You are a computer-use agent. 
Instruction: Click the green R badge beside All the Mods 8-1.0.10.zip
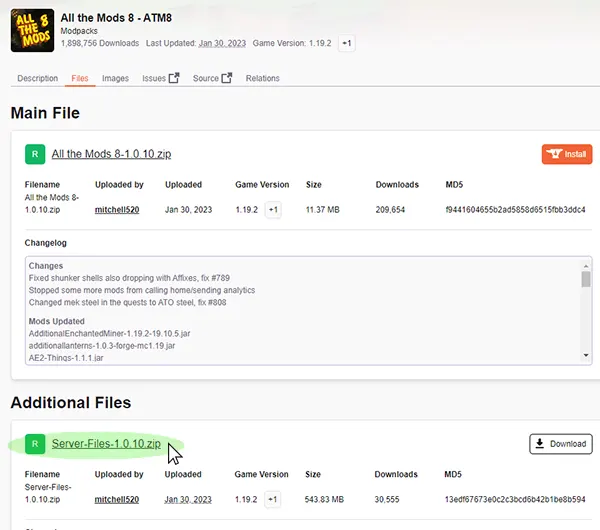(x=35, y=154)
